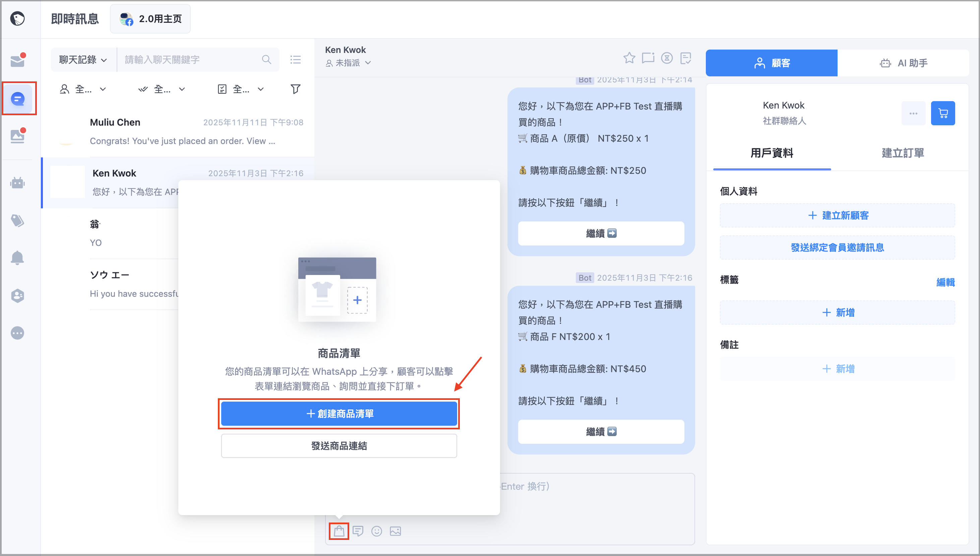Open the quick reply message icon
The height and width of the screenshot is (556, 980).
358,531
